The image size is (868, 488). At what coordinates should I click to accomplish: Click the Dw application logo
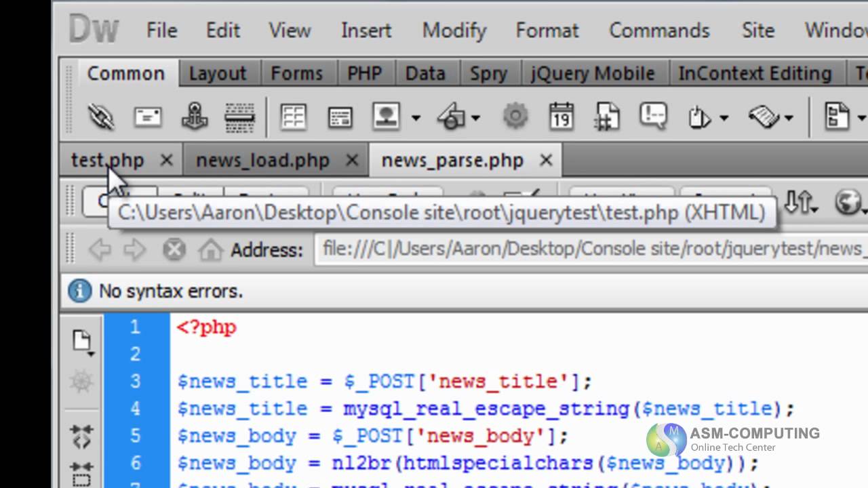94,30
